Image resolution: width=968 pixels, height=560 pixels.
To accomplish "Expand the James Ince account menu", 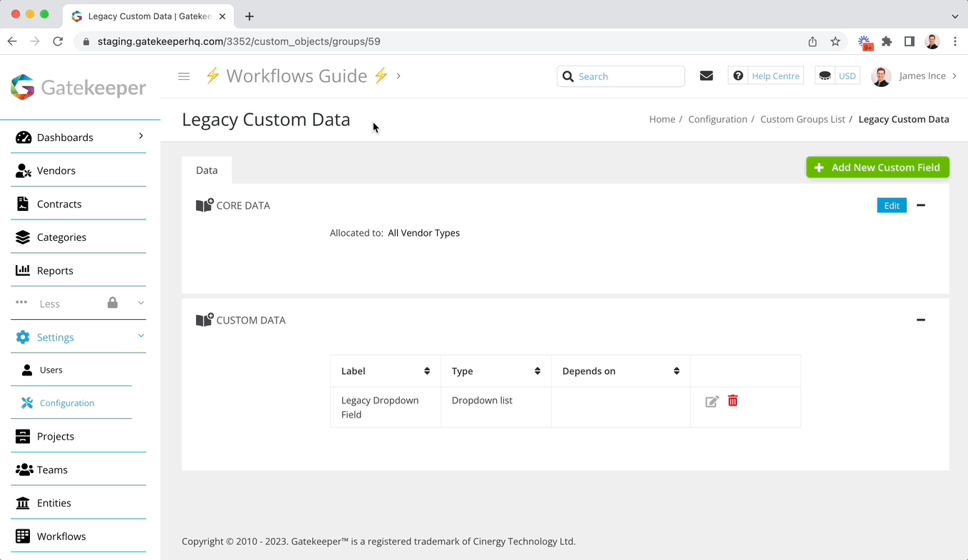I will [x=922, y=76].
